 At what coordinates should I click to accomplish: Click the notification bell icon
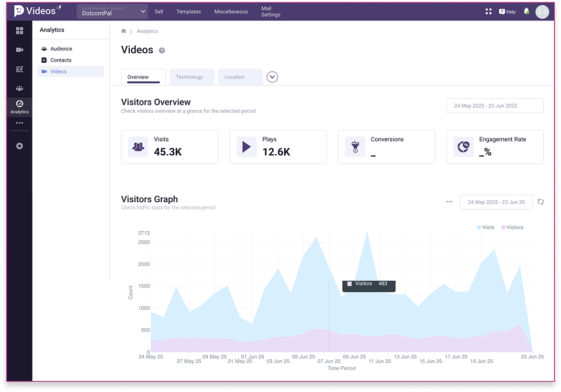[526, 11]
